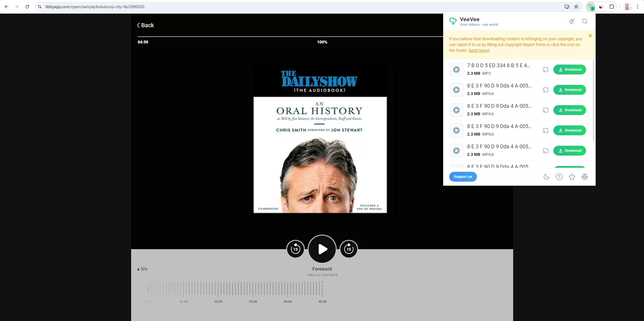Click the Support us button
Image resolution: width=644 pixels, height=321 pixels.
coord(463,177)
